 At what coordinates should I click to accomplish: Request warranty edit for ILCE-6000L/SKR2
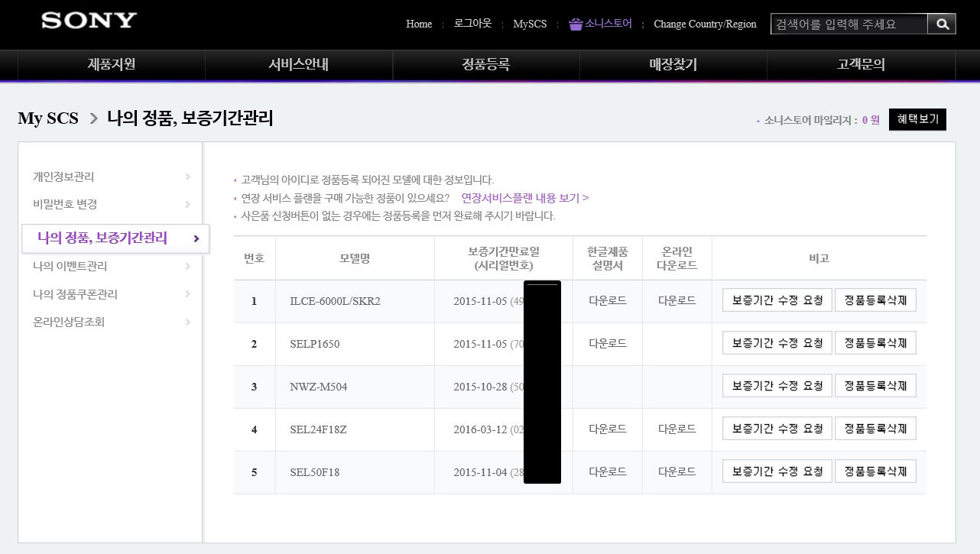click(x=777, y=300)
